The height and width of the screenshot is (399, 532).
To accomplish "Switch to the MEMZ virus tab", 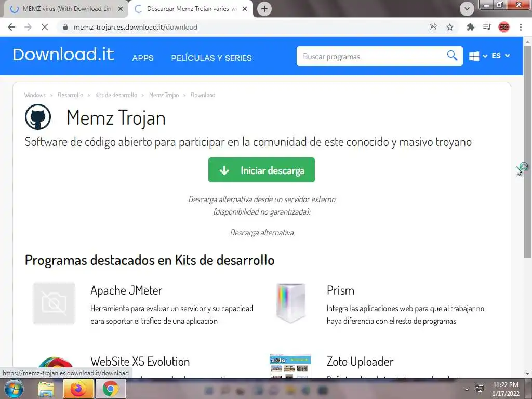I will (64, 9).
